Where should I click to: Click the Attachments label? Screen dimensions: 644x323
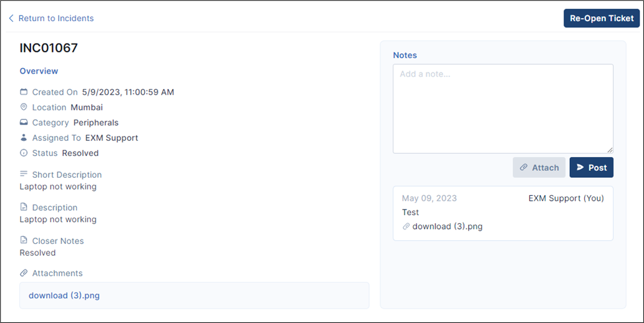point(57,273)
